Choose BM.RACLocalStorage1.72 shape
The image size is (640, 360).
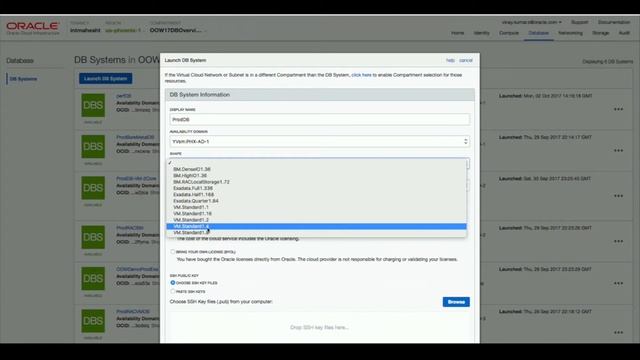pyautogui.click(x=316, y=182)
